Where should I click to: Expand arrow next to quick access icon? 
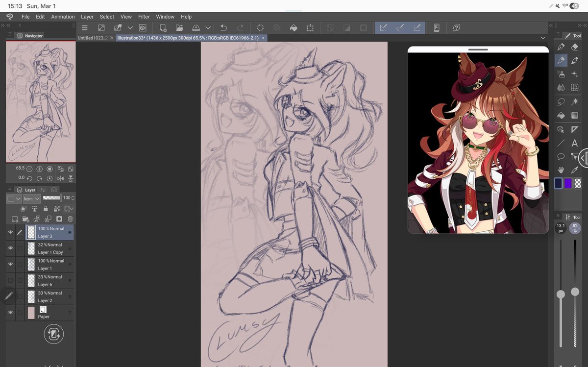(130, 28)
